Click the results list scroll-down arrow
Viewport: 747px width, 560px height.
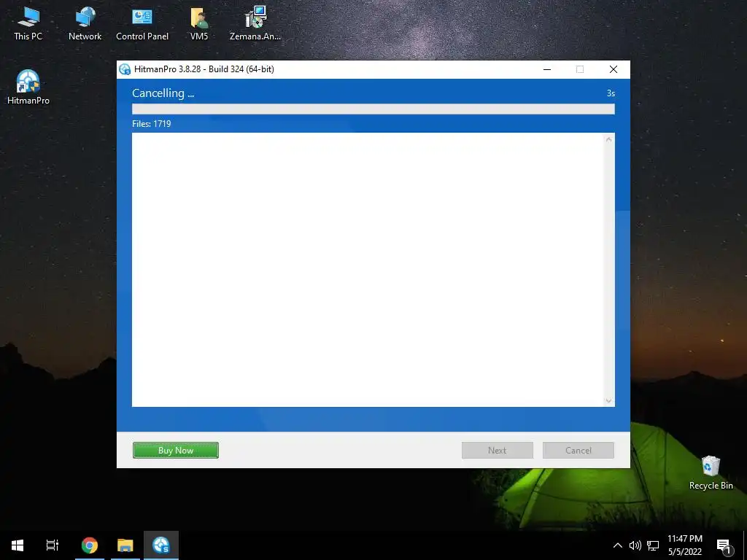click(x=608, y=401)
